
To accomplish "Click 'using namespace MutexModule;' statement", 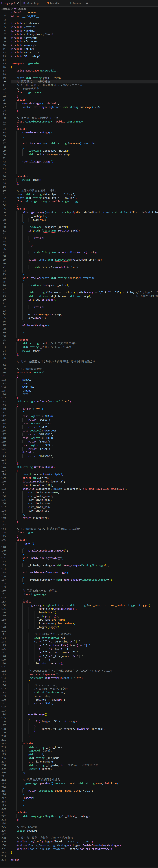I will pos(37,71).
